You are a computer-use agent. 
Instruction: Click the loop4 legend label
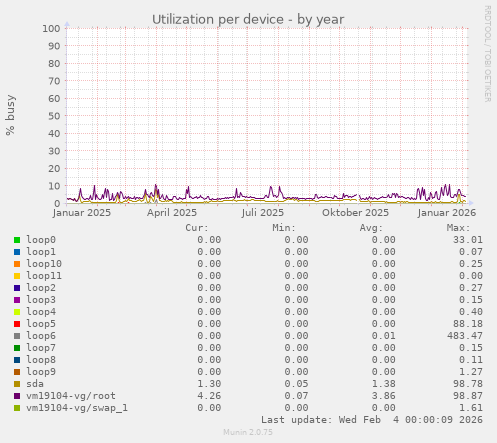point(41,312)
